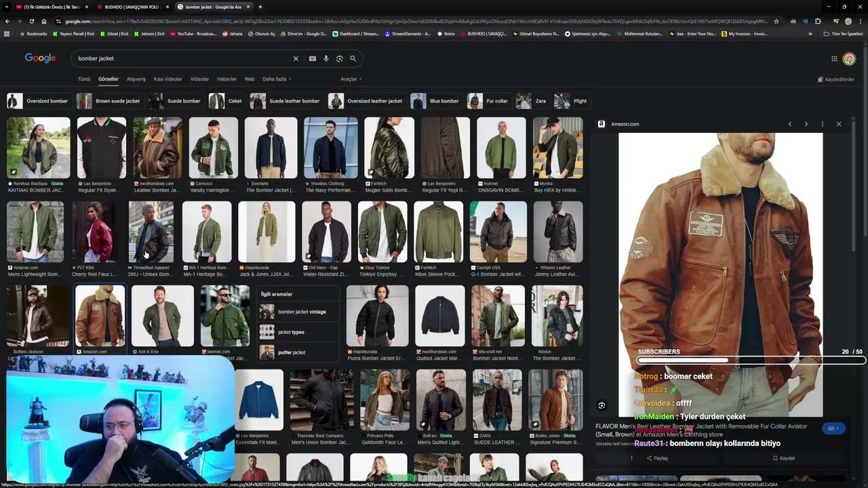Viewport: 868px width, 488px height.
Task: Apply the Fur collar filter chip
Action: tap(489, 101)
